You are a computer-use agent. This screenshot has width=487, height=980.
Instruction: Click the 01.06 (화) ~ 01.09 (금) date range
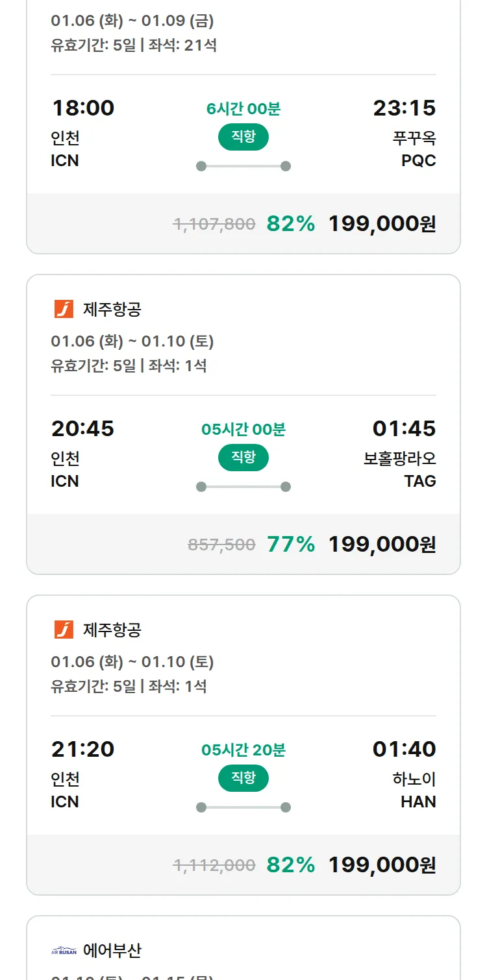[132, 21]
